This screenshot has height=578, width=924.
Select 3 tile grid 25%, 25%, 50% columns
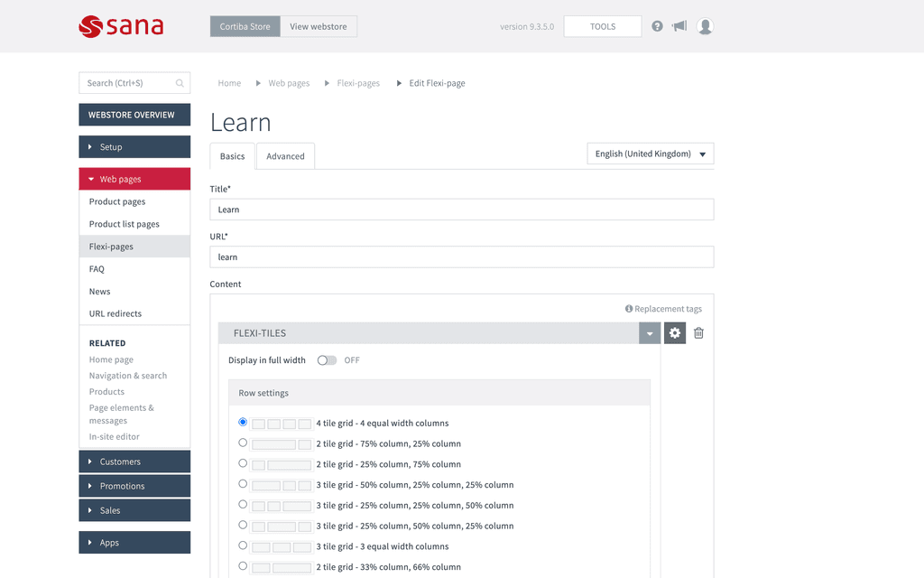(x=243, y=504)
